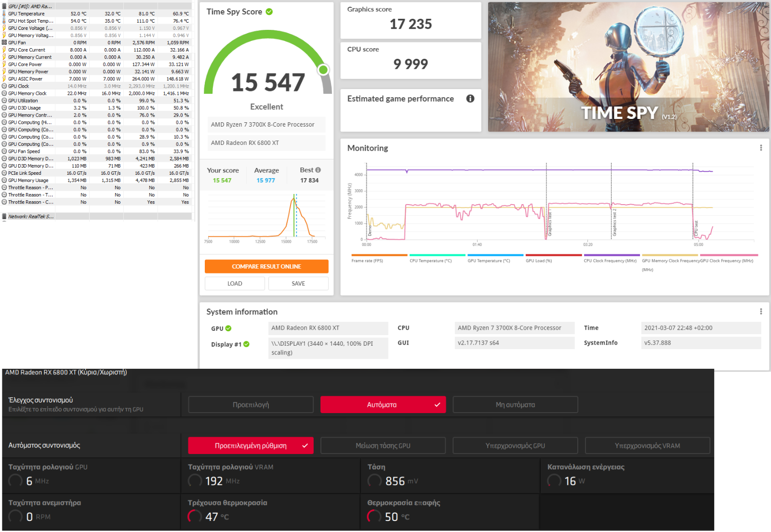
Task: Select the Προεπιλεγμένη ρύθμιση auto-tuning preset
Action: click(251, 445)
